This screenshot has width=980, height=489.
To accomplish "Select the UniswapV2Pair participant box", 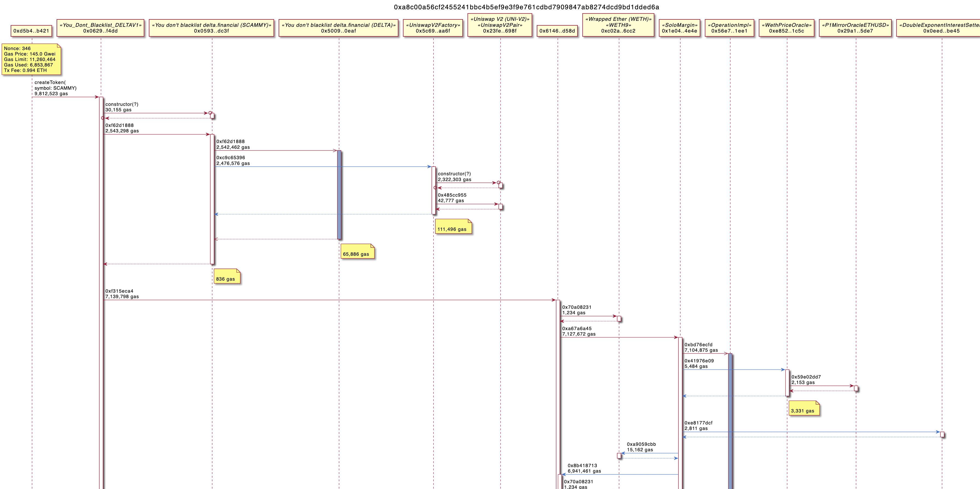I will tap(500, 25).
